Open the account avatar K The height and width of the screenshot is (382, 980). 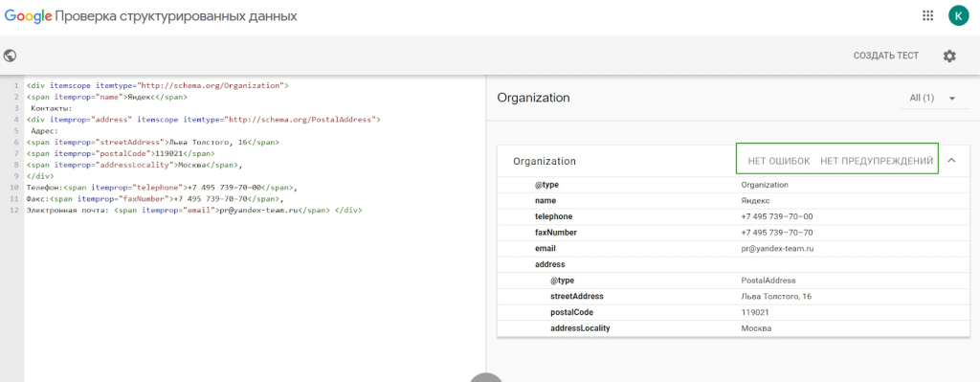coord(958,15)
